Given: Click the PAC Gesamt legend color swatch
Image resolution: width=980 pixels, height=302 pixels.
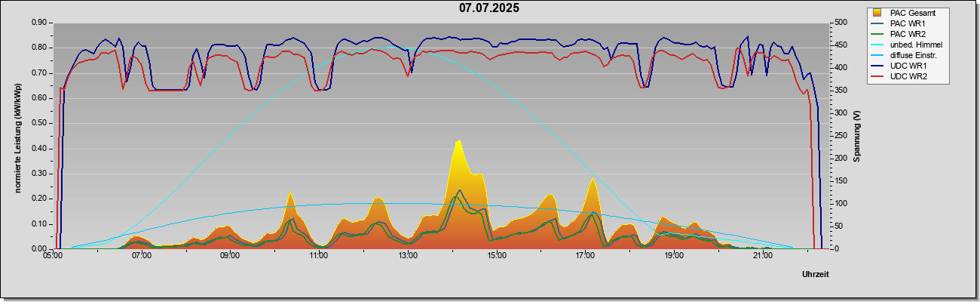Looking at the screenshot, I should 877,13.
